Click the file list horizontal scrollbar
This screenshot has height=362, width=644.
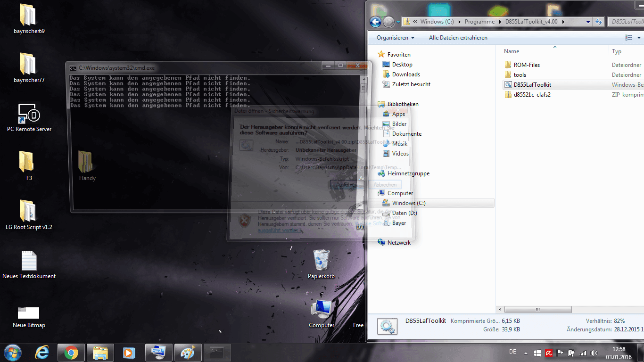click(537, 310)
